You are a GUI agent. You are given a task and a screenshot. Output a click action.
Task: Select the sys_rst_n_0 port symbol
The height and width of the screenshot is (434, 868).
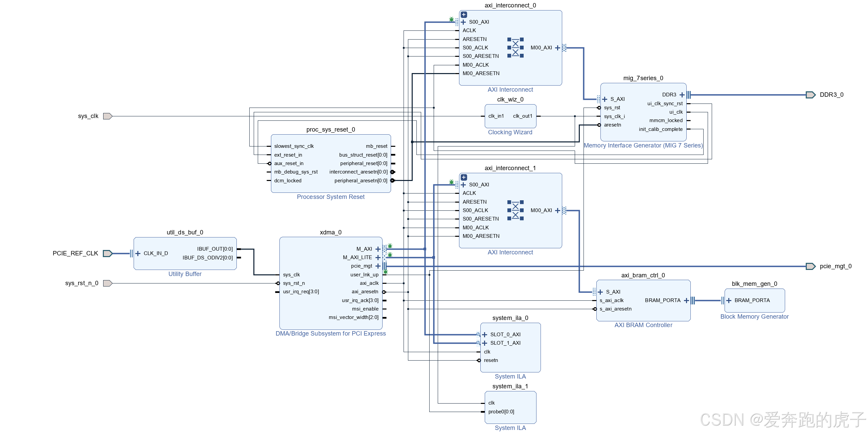pos(107,283)
